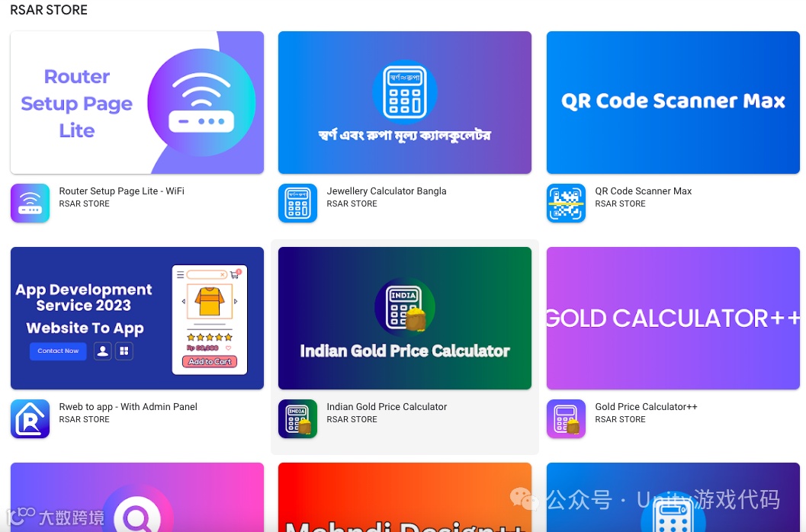The image size is (806, 532).
Task: Open the Mehndi Design orange banner
Action: click(x=405, y=497)
